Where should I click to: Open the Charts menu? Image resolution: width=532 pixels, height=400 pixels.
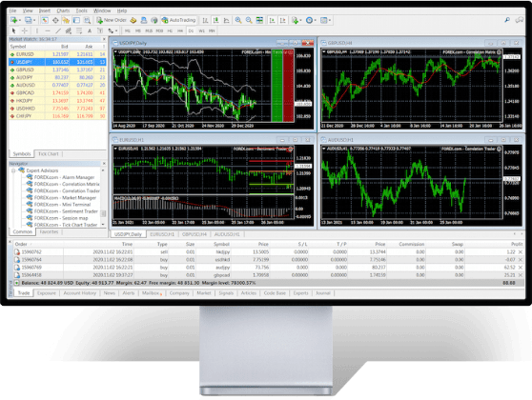[x=63, y=10]
